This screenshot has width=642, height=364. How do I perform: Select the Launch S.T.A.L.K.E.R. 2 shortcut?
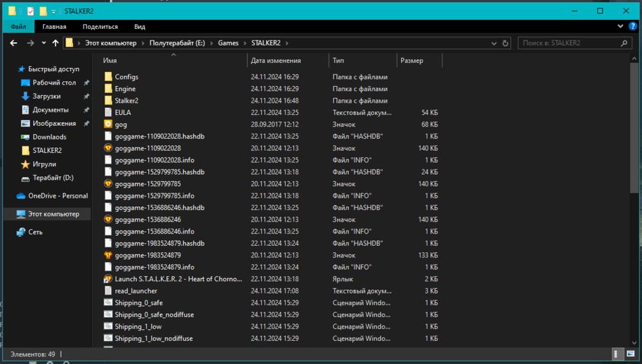pyautogui.click(x=178, y=279)
